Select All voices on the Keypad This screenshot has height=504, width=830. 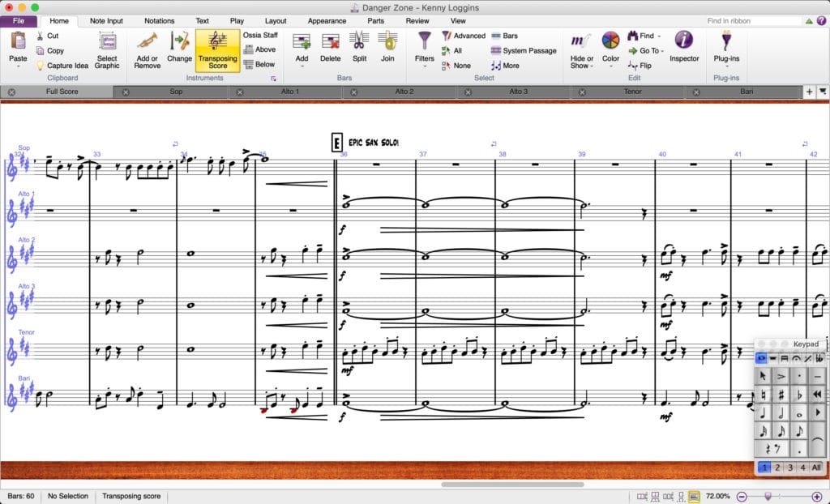pos(817,468)
